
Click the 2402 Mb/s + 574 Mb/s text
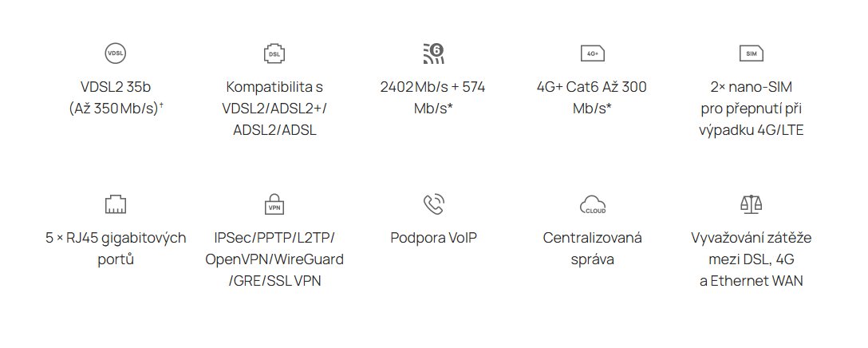pyautogui.click(x=433, y=97)
